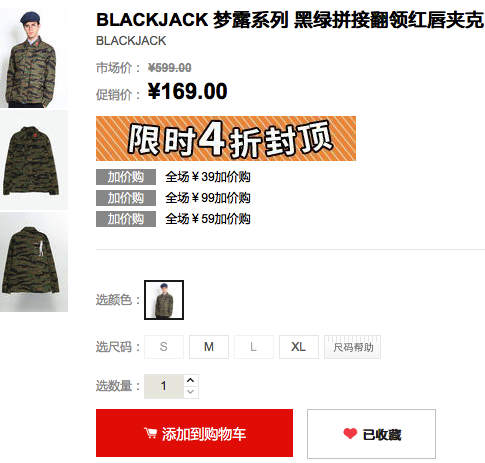
Task: Select size S option
Action: click(164, 347)
